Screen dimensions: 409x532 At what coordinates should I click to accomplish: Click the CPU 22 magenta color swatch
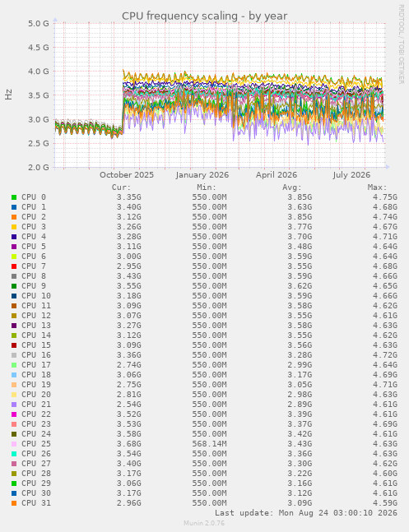14,414
